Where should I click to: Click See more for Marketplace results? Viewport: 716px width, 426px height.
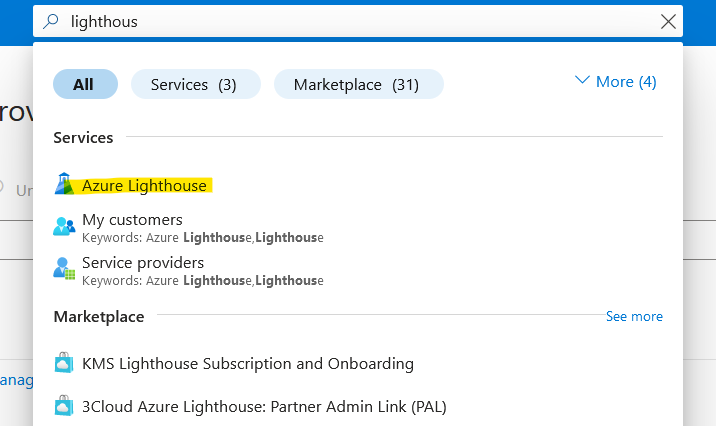pos(634,316)
